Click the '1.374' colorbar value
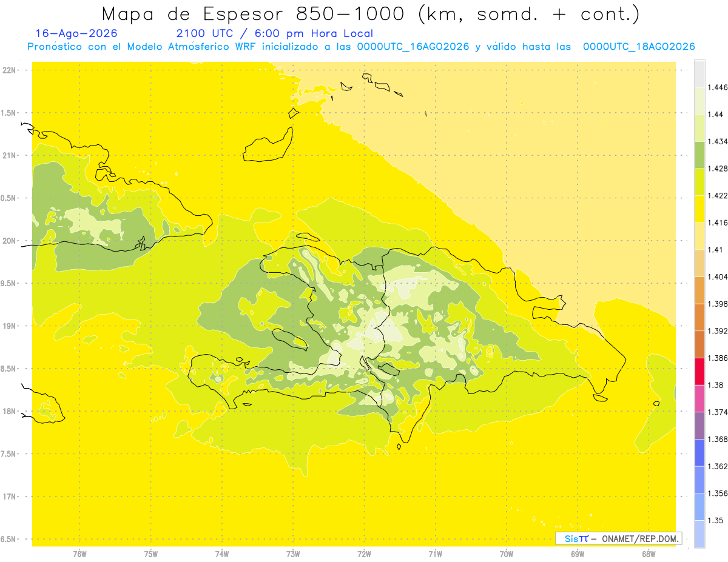This screenshot has height=562, width=728. click(x=718, y=412)
